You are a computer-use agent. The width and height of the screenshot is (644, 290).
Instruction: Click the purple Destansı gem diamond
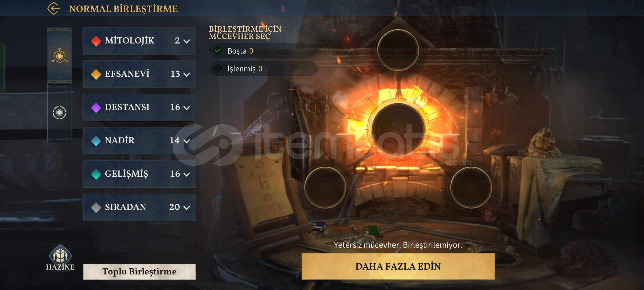[96, 107]
